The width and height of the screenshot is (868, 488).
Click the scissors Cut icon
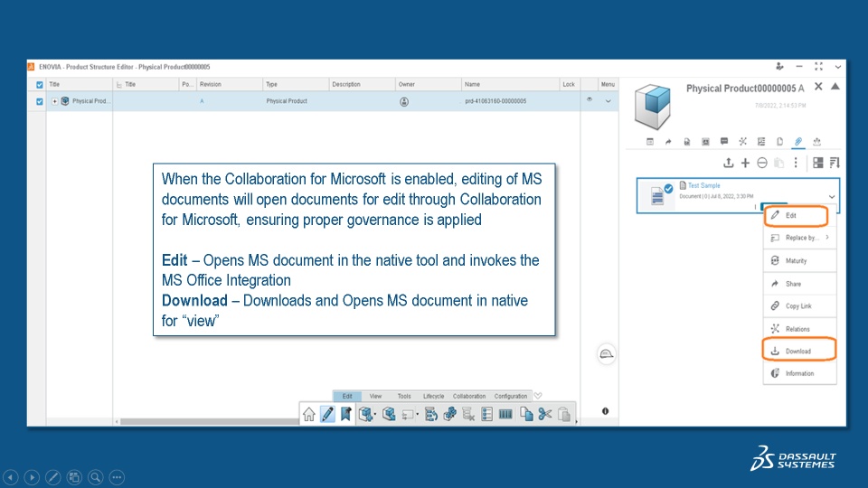click(545, 414)
